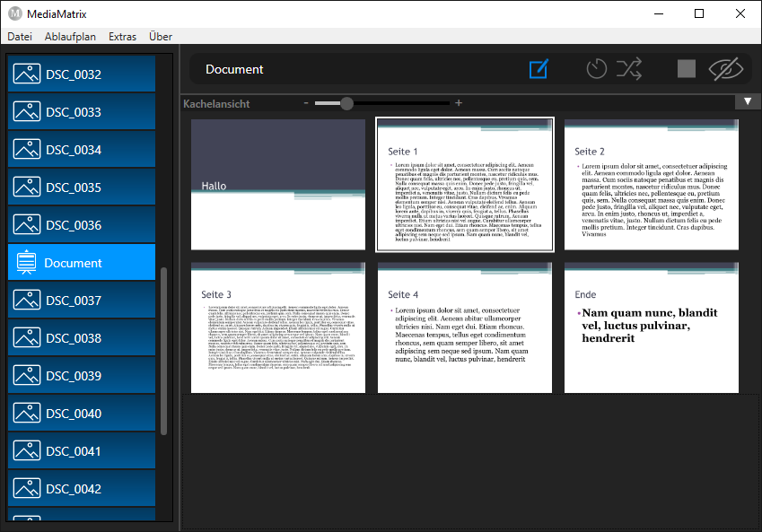
Task: Click the image icon next to DSC_0039
Action: [26, 376]
